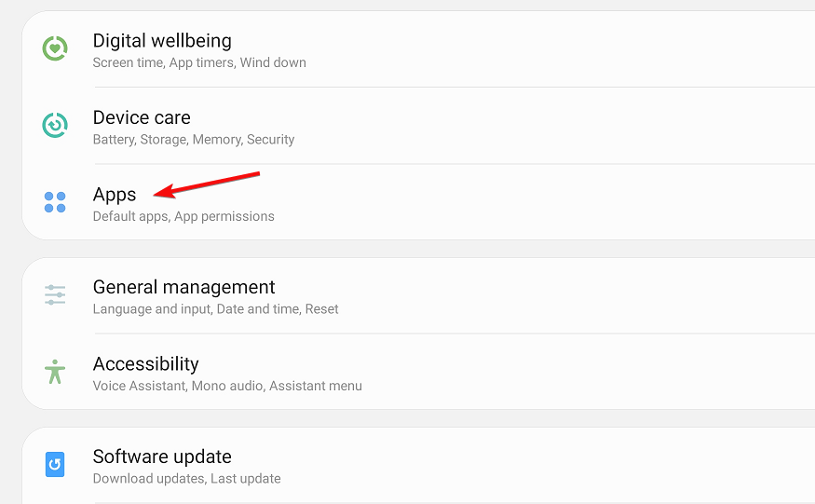The width and height of the screenshot is (815, 504).
Task: Open General management settings
Action: pyautogui.click(x=418, y=295)
